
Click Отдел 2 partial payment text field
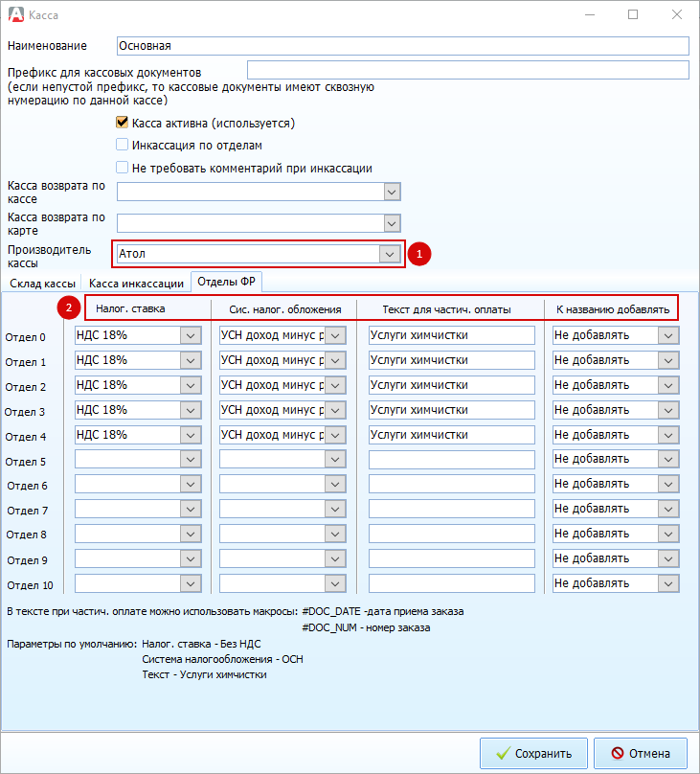click(x=451, y=385)
